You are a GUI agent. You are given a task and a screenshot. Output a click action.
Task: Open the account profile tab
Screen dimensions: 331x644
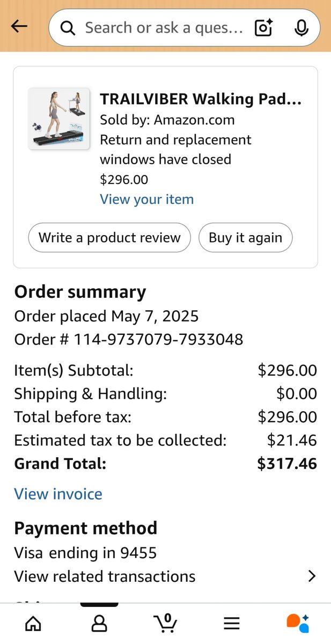[x=99, y=623]
